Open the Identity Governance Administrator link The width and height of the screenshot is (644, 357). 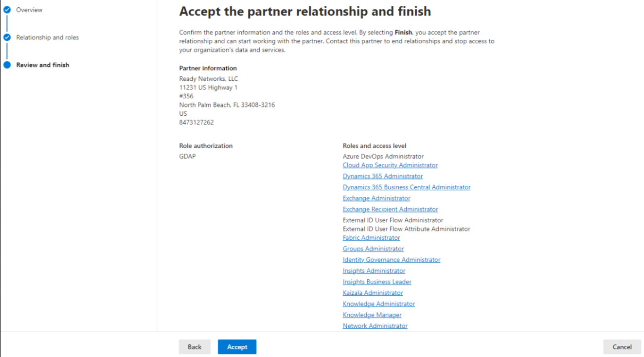pyautogui.click(x=392, y=260)
